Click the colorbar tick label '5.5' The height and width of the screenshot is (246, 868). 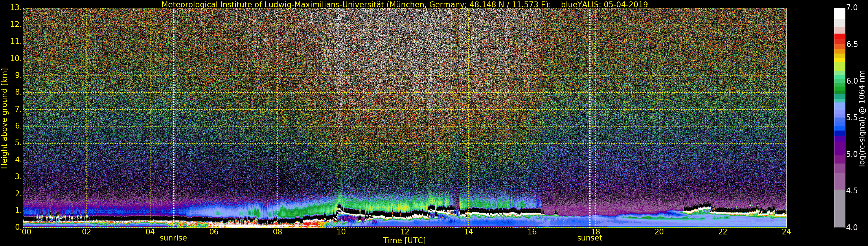coord(852,117)
